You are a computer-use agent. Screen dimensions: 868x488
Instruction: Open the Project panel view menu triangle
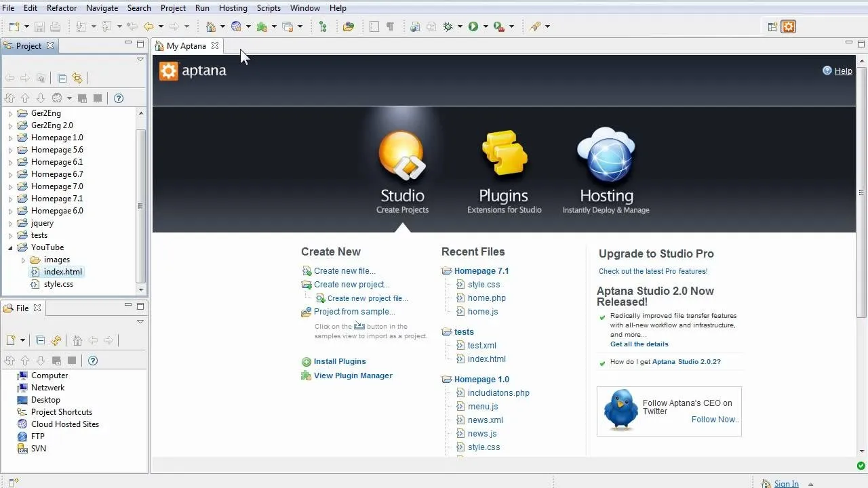click(140, 60)
